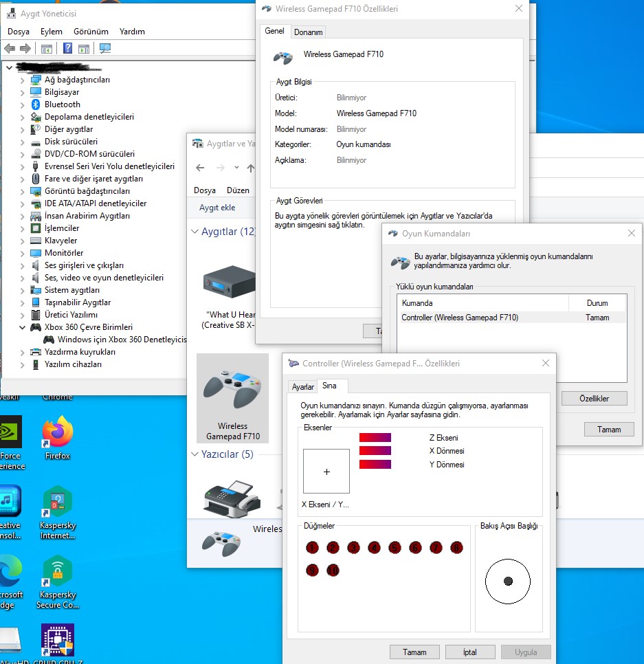
Task: Click the İşlemciler processor icon
Action: coord(36,228)
